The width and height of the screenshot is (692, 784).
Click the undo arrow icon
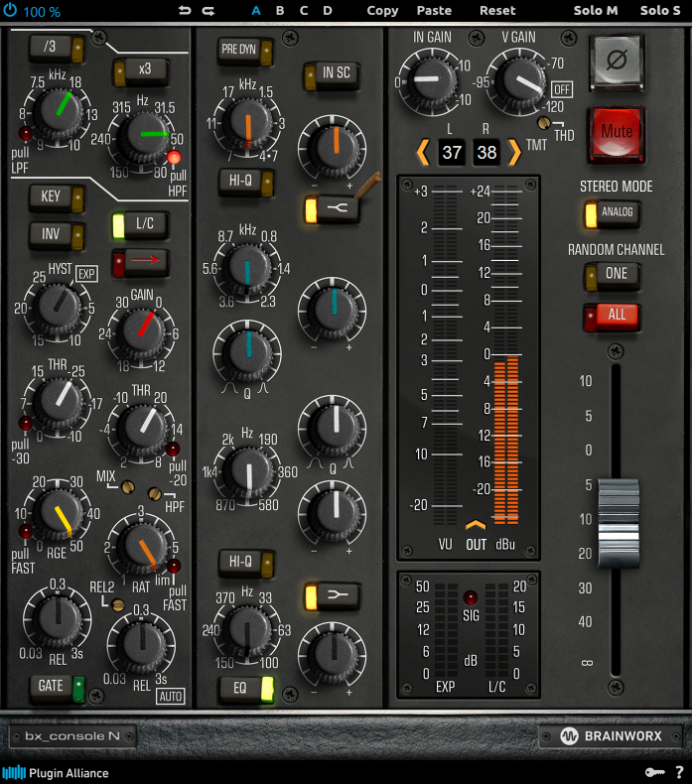(185, 11)
